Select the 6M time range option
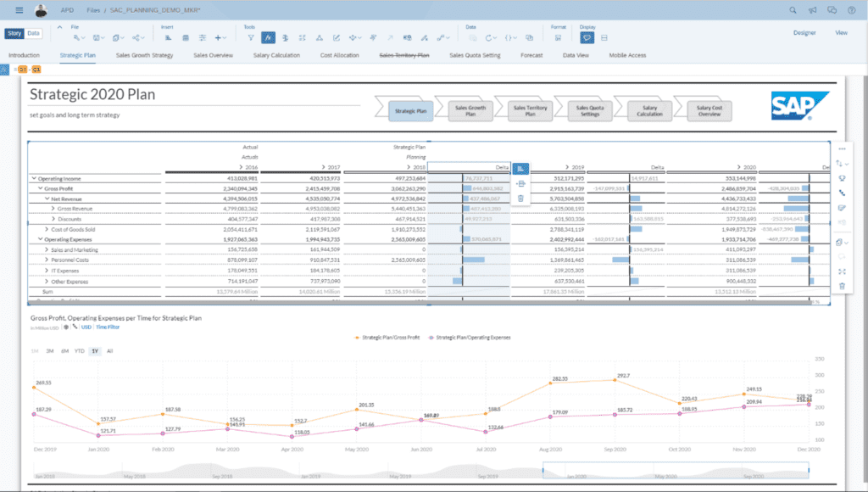The width and height of the screenshot is (868, 492). click(64, 350)
